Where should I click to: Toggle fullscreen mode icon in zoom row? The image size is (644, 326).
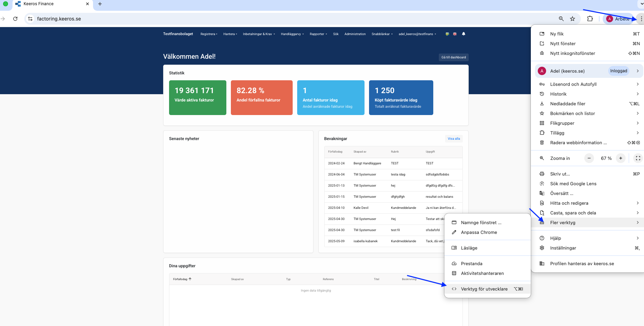point(638,158)
